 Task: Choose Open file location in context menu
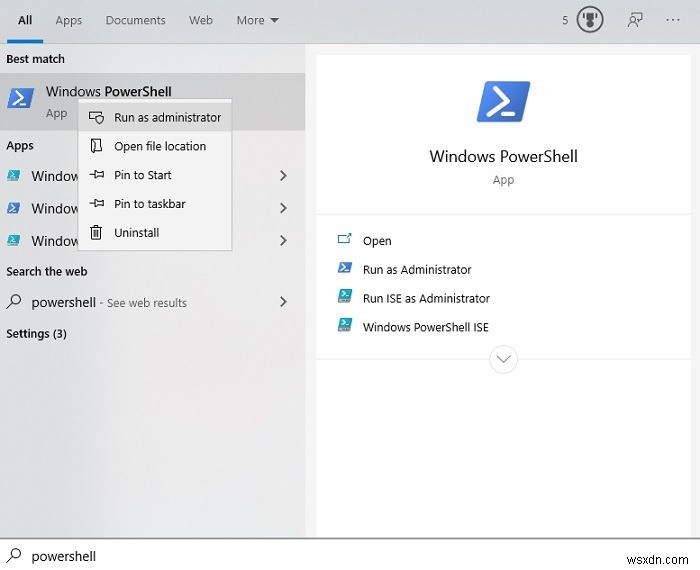155,146
